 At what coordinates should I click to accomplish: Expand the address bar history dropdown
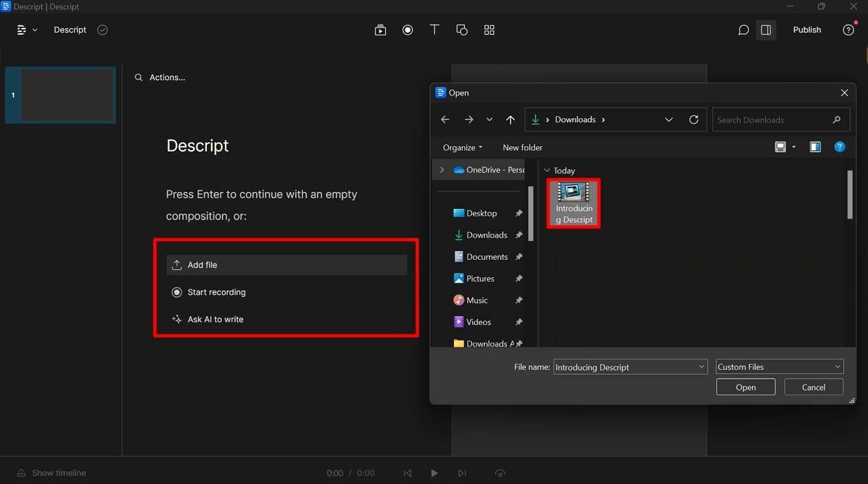(x=669, y=119)
